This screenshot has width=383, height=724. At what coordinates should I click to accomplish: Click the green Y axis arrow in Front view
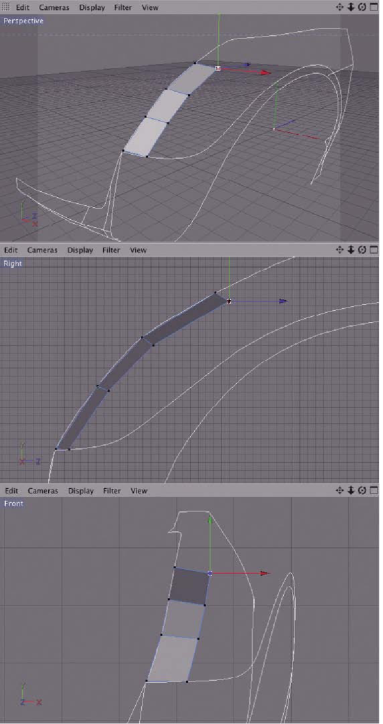(210, 520)
